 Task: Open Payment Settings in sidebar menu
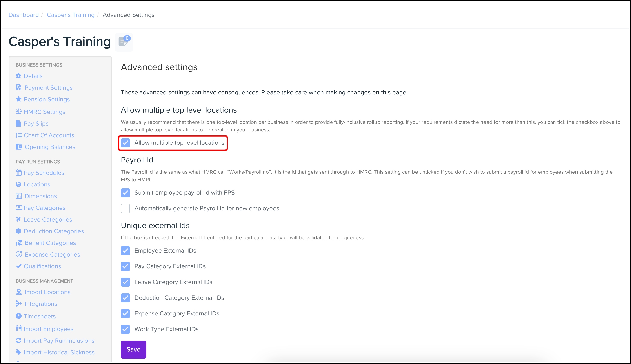[x=49, y=87]
